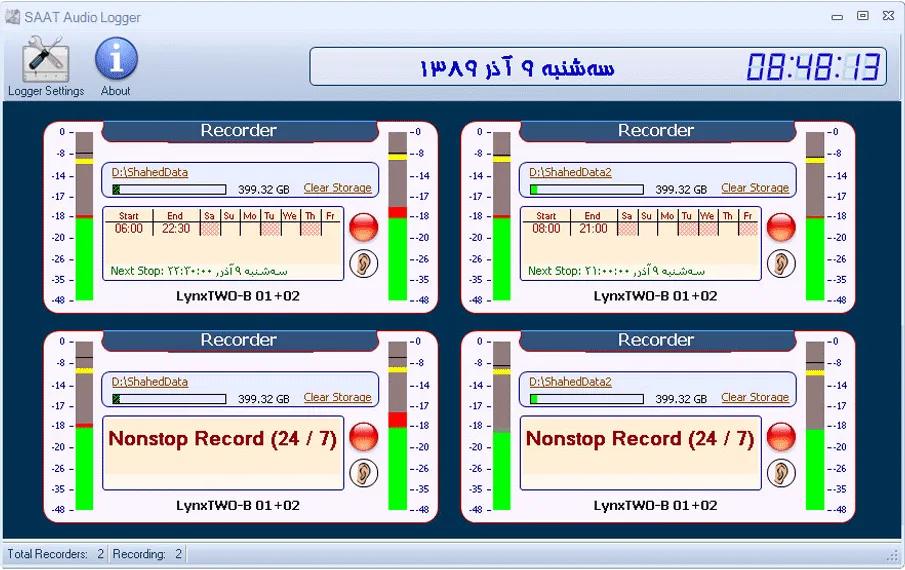The height and width of the screenshot is (570, 905).
Task: Click LynxTWO-B 01+02 label under 06:00 schedule
Action: [x=238, y=296]
